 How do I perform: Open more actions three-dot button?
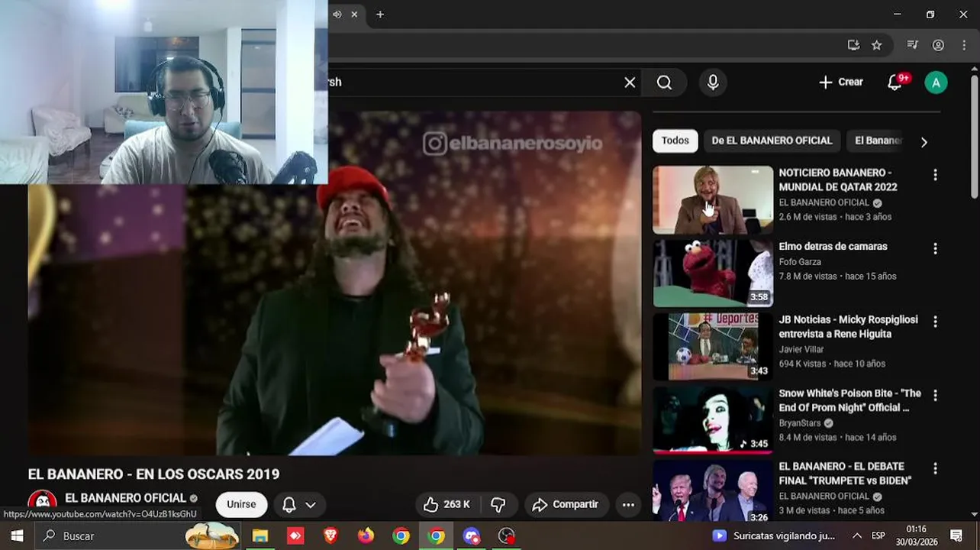[x=628, y=504]
